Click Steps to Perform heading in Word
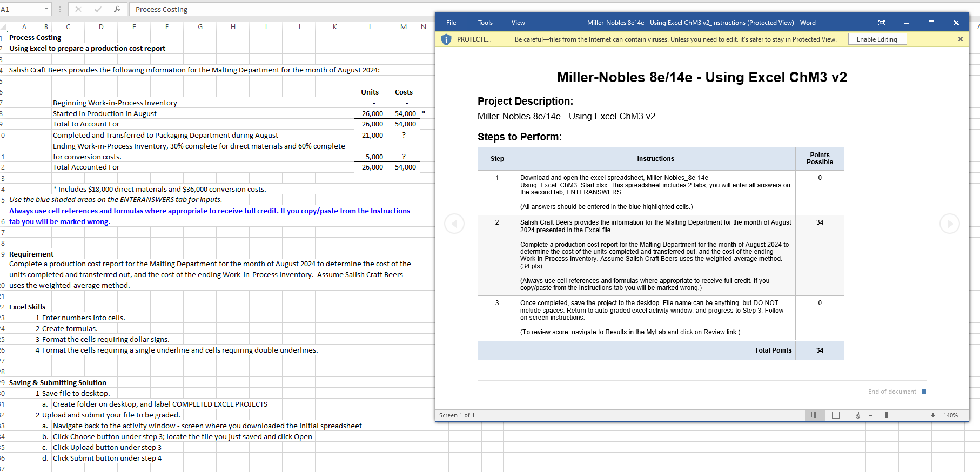This screenshot has height=472, width=980. point(520,137)
